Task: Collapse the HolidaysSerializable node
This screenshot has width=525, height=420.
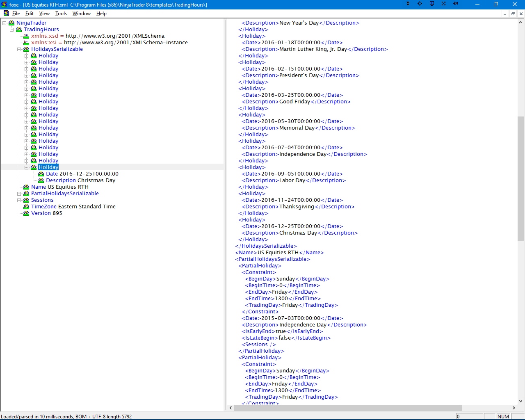Action: click(19, 49)
